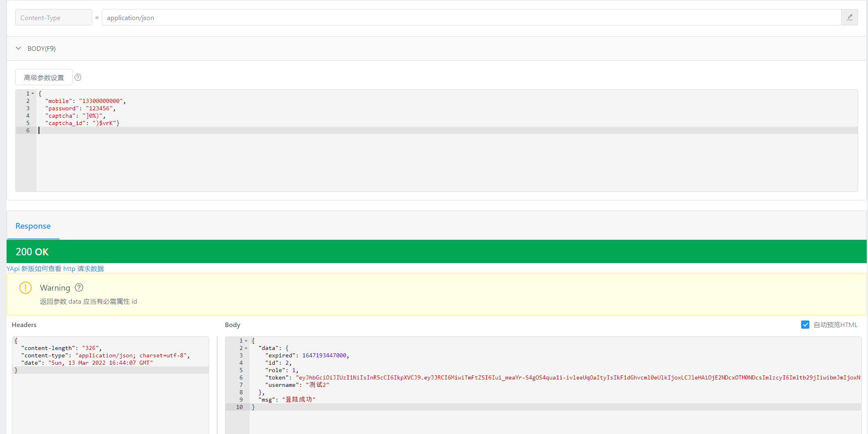Click the "captcha" line in request body
This screenshot has width=868, height=434.
75,116
